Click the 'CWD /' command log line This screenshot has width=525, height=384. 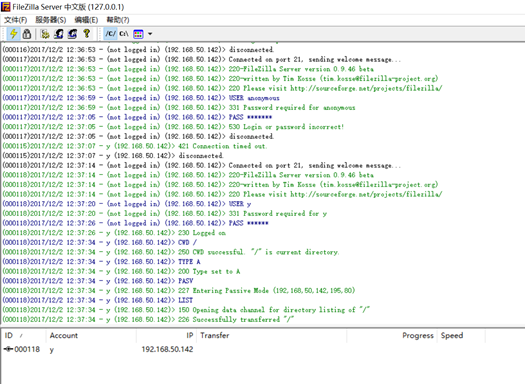[100, 242]
